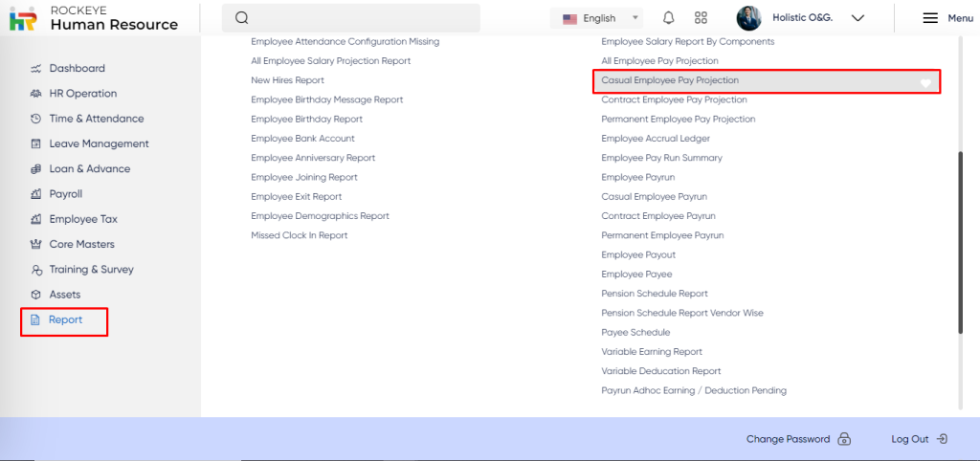Open Variable Deducation Report
Image resolution: width=980 pixels, height=461 pixels.
click(x=661, y=371)
